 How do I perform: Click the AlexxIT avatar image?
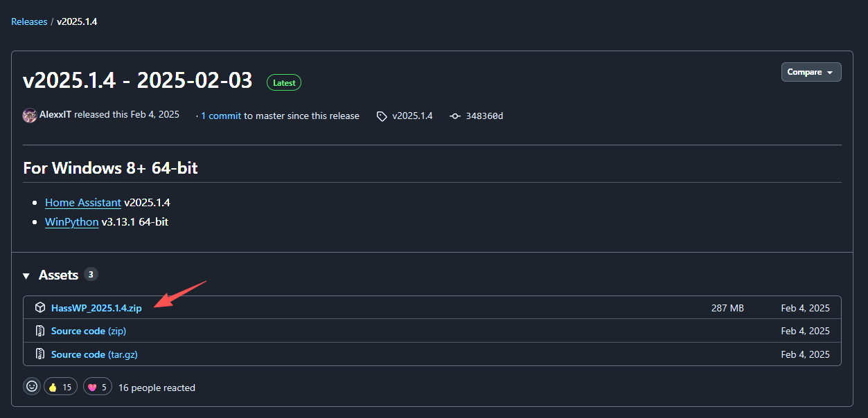(x=30, y=116)
